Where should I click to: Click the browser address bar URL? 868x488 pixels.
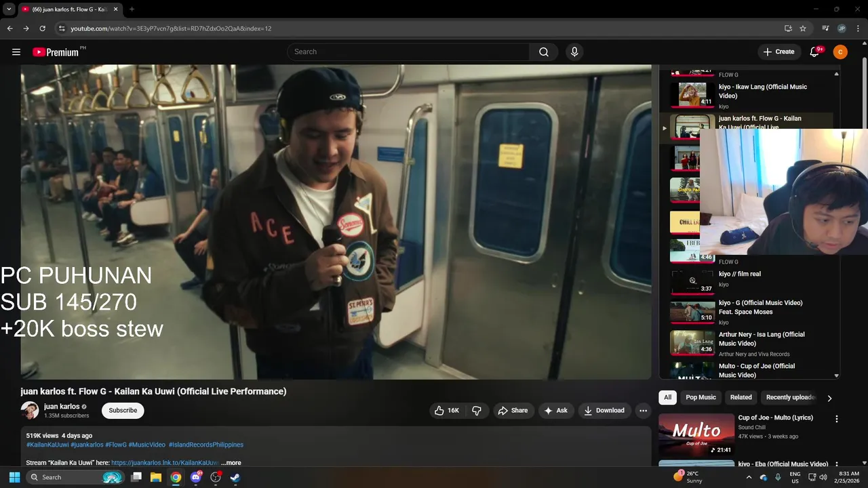[x=171, y=28]
